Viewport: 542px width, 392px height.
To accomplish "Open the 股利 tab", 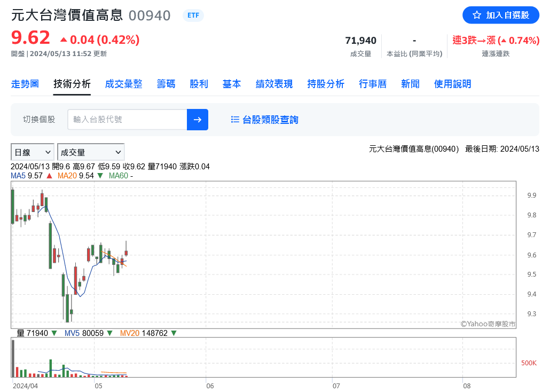I will [x=199, y=84].
